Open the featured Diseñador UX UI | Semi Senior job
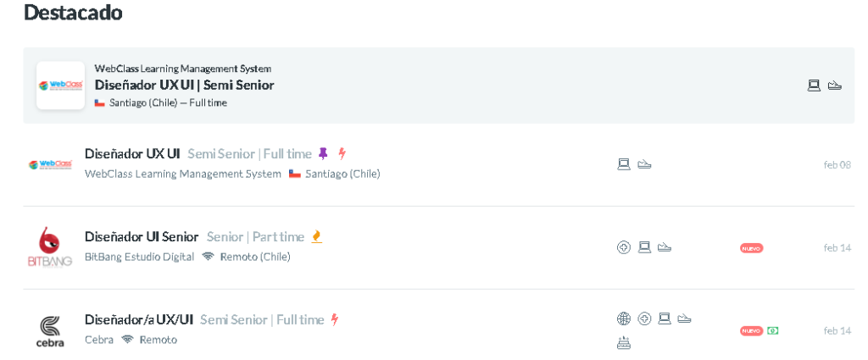 [184, 86]
